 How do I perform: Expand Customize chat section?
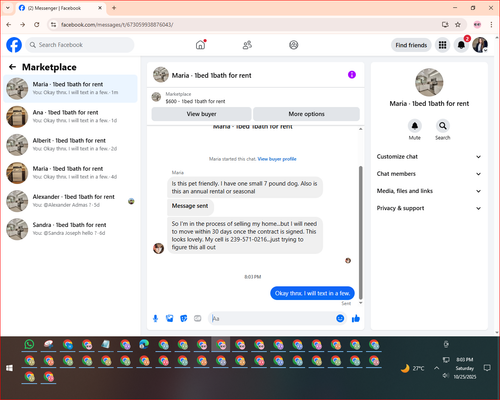click(x=429, y=157)
